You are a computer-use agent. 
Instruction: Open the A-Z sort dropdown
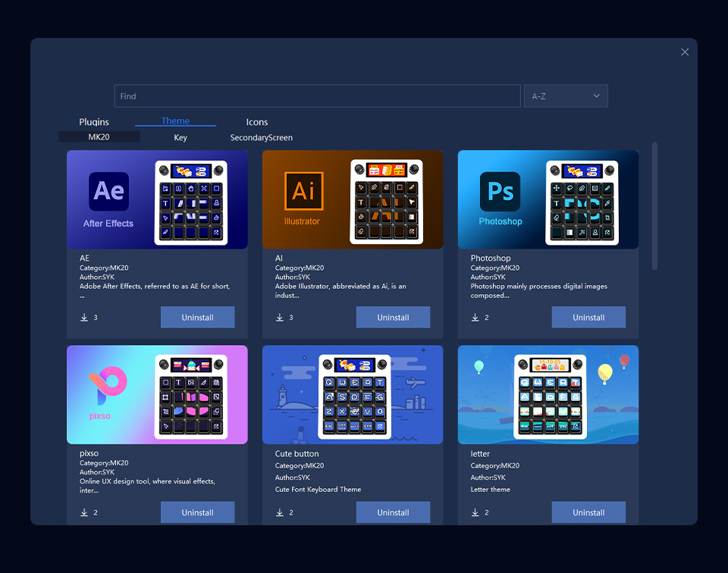click(x=566, y=95)
